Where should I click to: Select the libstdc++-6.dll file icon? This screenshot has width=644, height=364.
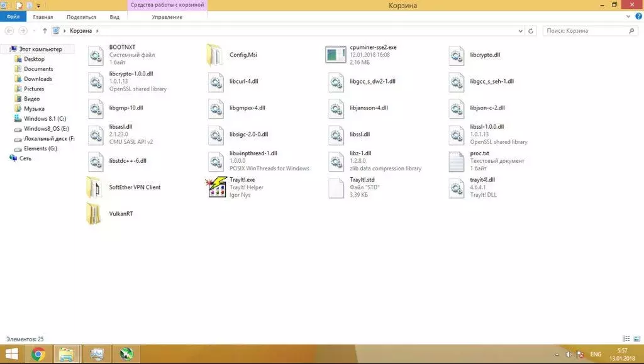coord(96,162)
